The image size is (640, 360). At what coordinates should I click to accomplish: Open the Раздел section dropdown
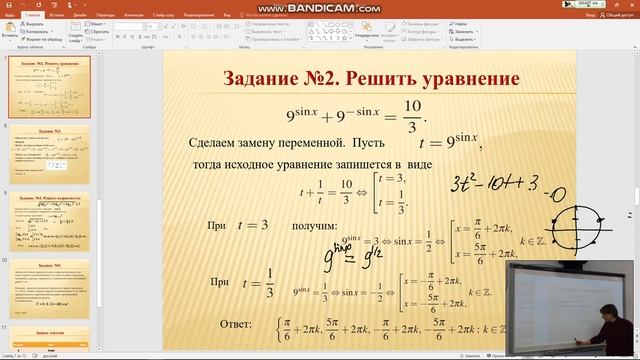coord(95,39)
